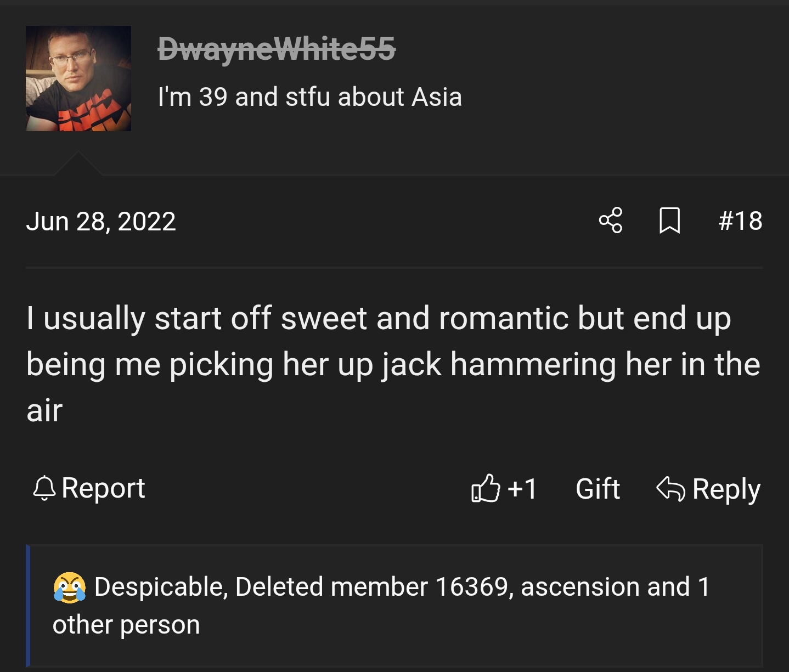Click the bell icon beside Report
The height and width of the screenshot is (672, 789).
44,488
